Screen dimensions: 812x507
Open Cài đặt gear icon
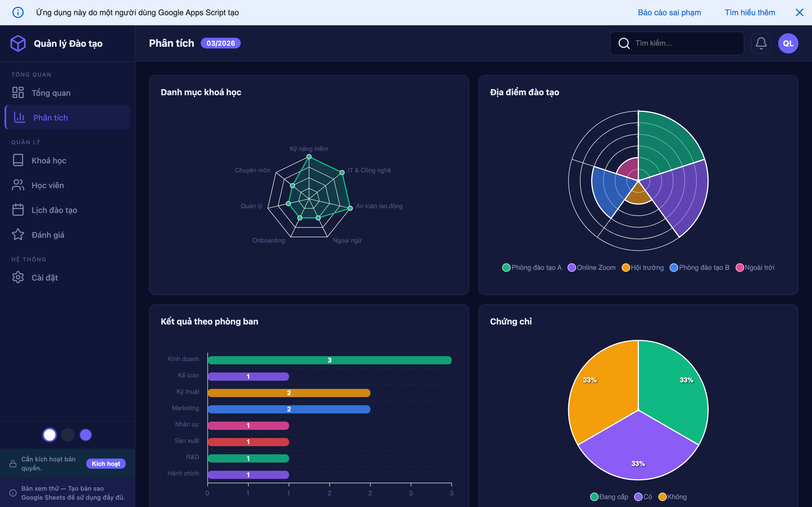(18, 277)
